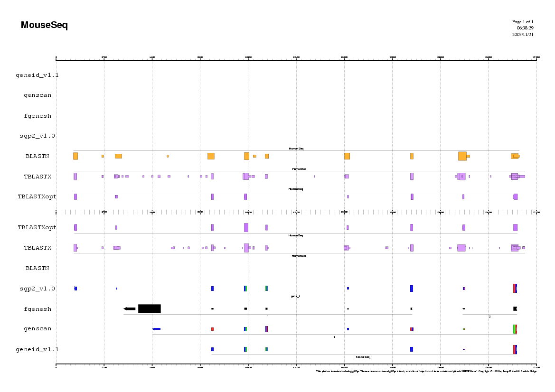Click the small orange dot in BLASTN track

point(168,156)
